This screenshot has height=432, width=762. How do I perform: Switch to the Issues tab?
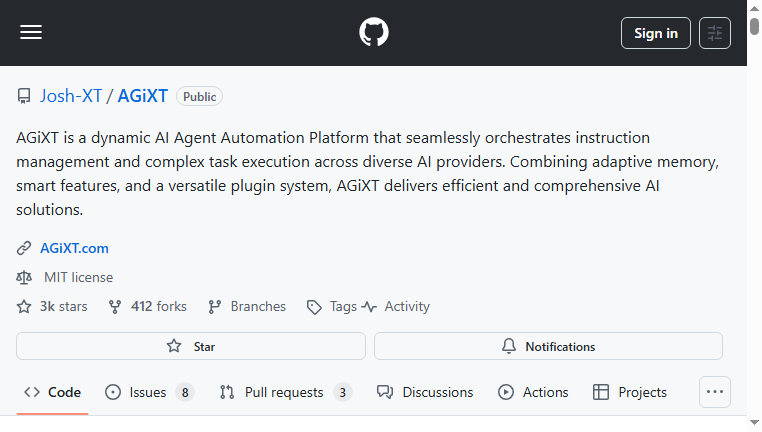(x=150, y=392)
